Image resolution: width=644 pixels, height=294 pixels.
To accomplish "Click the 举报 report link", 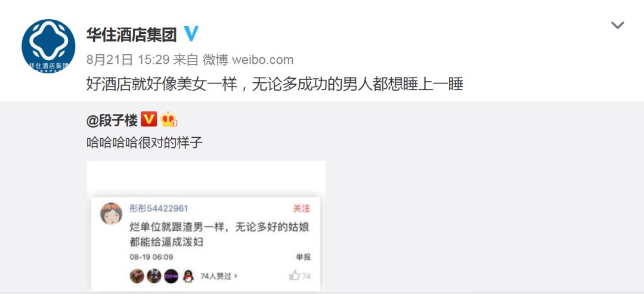I will [304, 257].
